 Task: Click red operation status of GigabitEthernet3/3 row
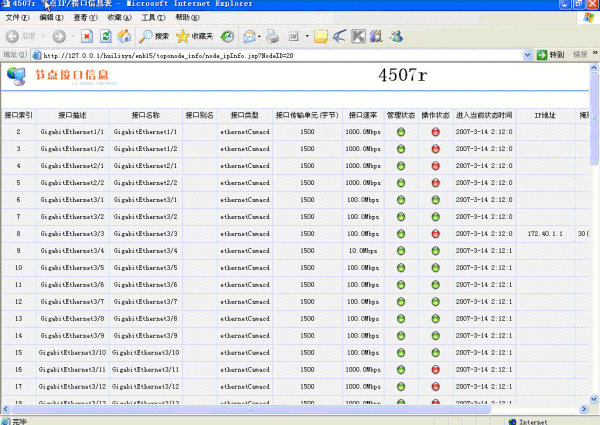pos(435,234)
